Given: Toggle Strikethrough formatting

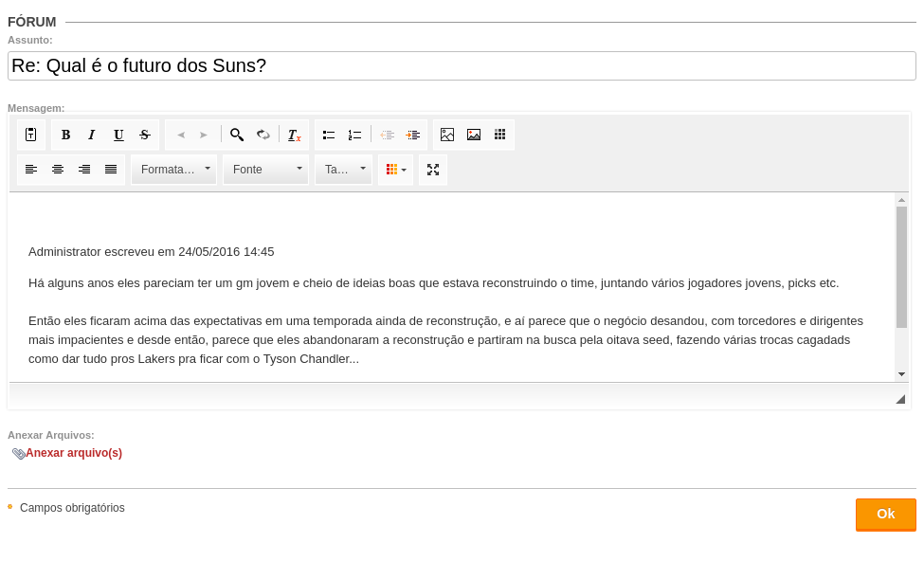Looking at the screenshot, I should (x=145, y=135).
